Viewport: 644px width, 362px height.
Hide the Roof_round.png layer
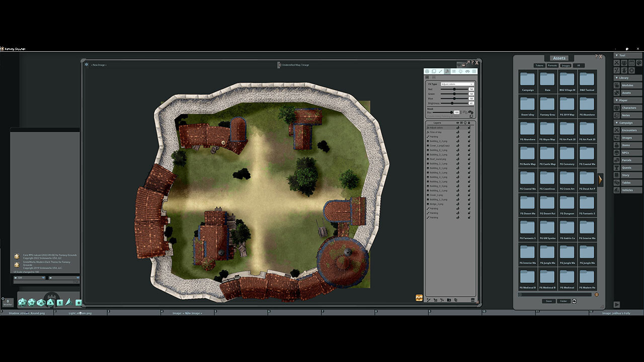457,159
